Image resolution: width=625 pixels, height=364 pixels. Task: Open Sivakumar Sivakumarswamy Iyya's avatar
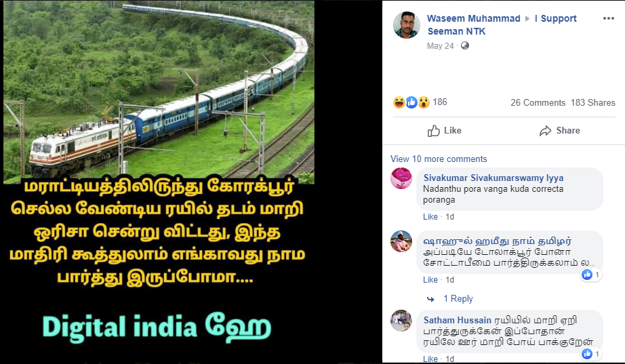[401, 178]
